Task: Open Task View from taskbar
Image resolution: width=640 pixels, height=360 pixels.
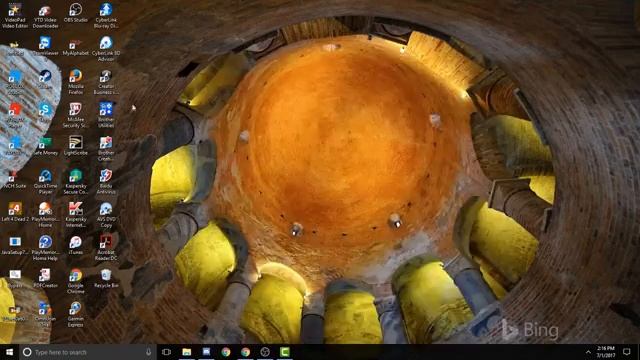Action: 166,352
